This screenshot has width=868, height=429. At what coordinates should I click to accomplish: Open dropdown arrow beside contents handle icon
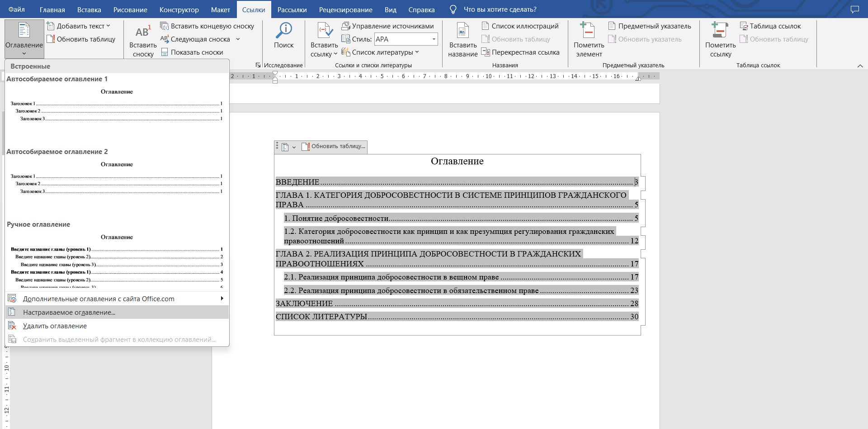coord(294,147)
